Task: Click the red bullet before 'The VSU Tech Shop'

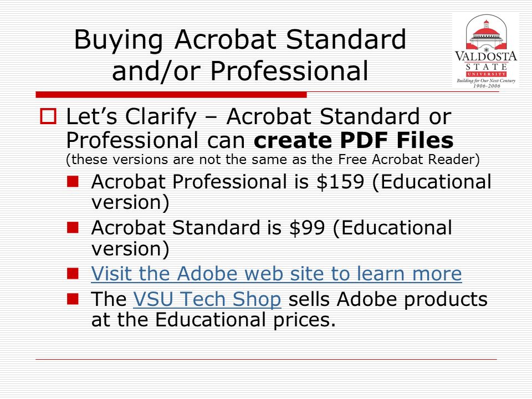Action: point(73,299)
